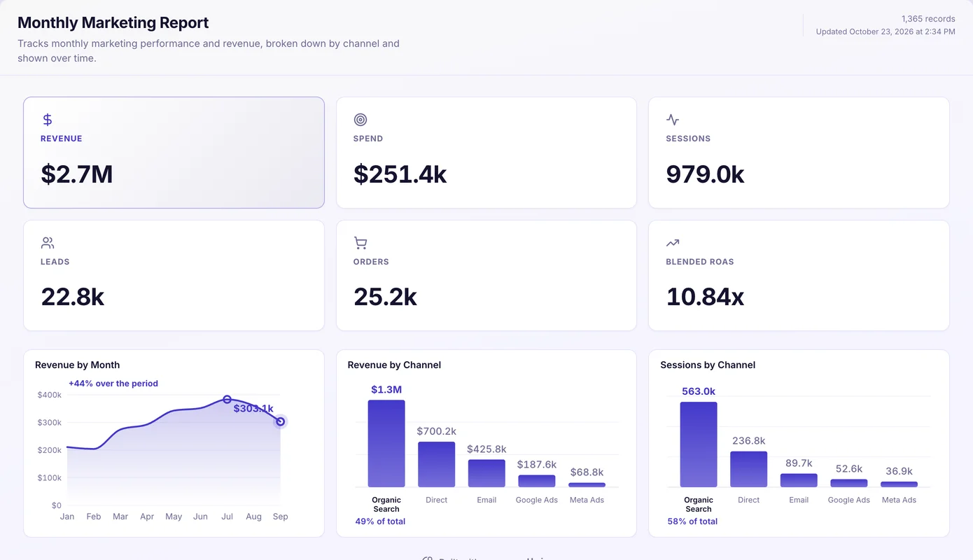Screen dimensions: 973x560
Task: Click the "Revenue by Channel" chart title
Action: (x=395, y=365)
